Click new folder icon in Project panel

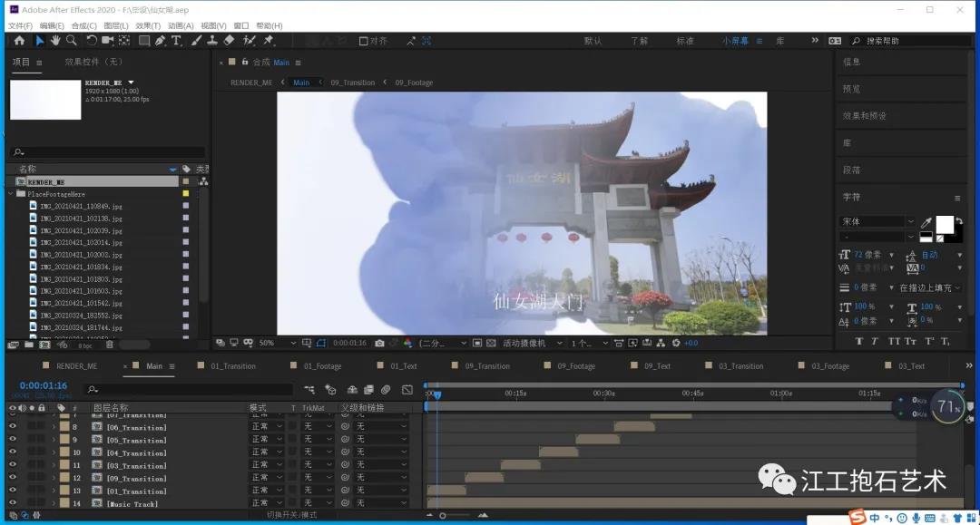point(29,345)
